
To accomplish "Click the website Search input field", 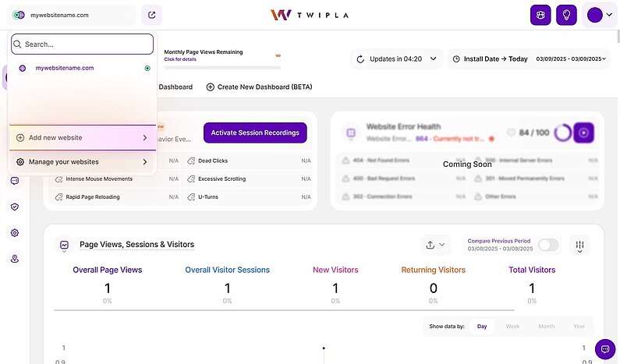I will (83, 44).
